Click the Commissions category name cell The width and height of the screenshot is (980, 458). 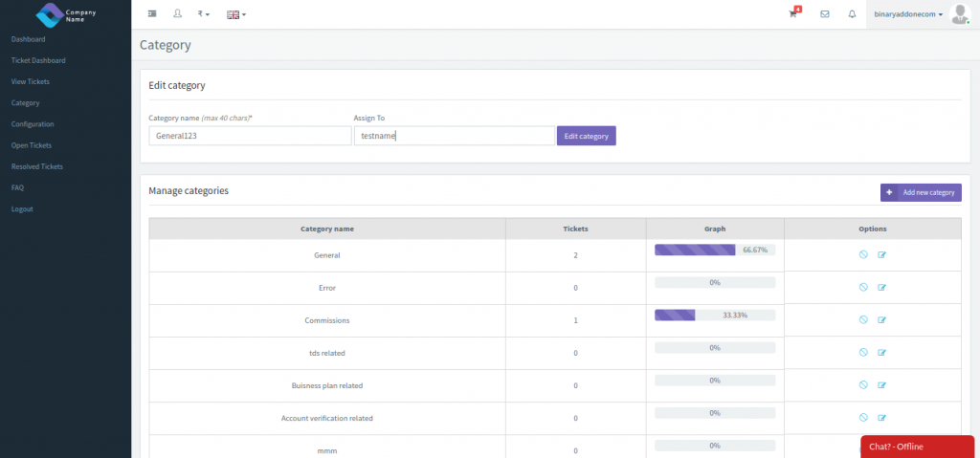click(327, 320)
